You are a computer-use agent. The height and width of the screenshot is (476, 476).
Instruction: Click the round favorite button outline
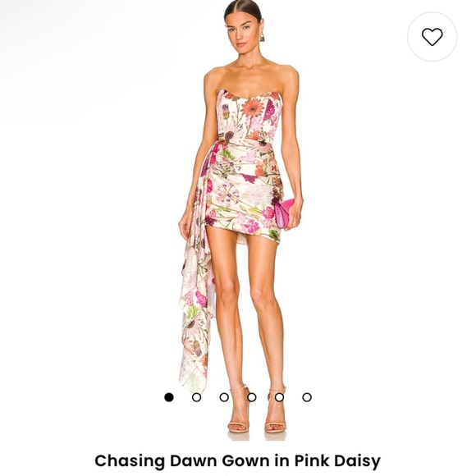coord(432,37)
